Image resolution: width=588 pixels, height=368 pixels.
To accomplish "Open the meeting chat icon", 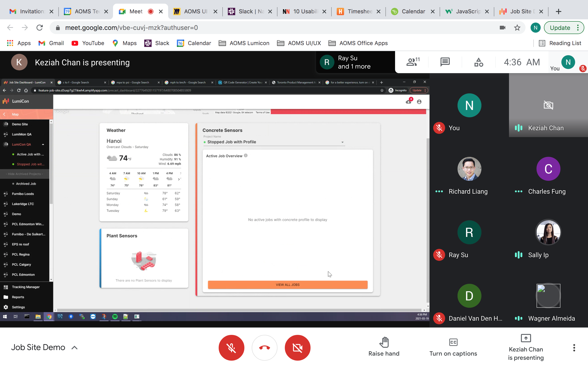I will click(445, 62).
